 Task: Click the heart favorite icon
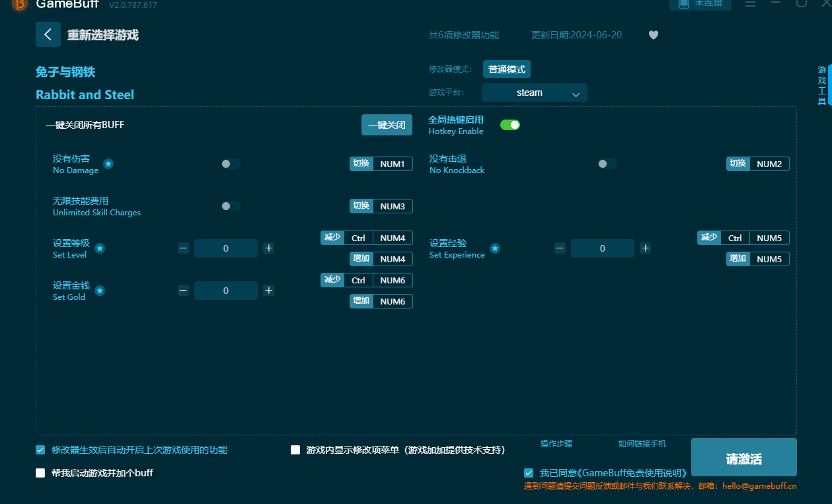[654, 35]
